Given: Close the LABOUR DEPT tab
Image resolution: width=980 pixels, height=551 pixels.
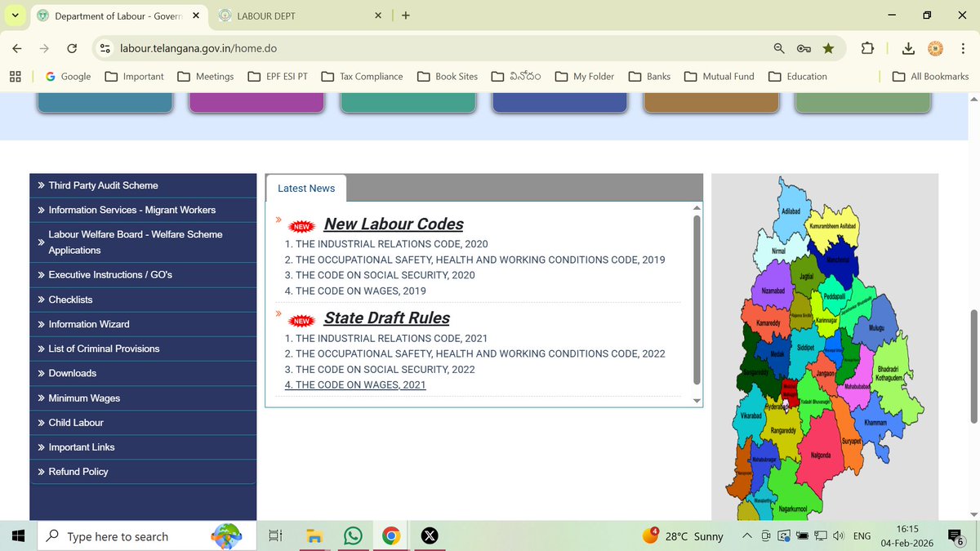Looking at the screenshot, I should coord(377,16).
